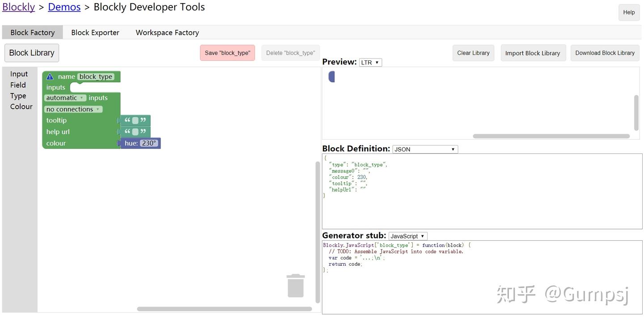Open the Colour toolbox category
The height and width of the screenshot is (323, 644).
[x=21, y=106]
